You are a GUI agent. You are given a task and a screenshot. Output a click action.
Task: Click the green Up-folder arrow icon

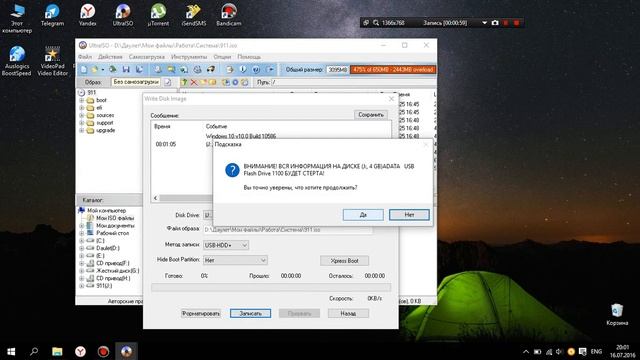tap(184, 82)
